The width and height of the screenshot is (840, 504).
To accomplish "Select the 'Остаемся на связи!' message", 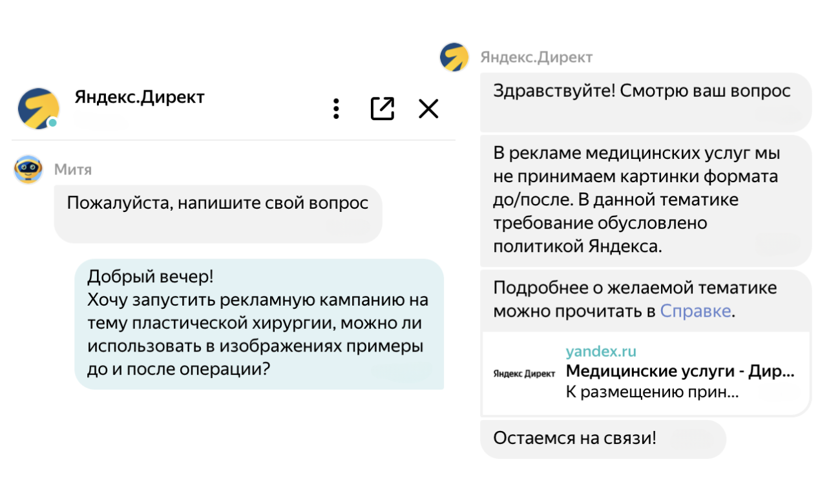I will pos(574,438).
